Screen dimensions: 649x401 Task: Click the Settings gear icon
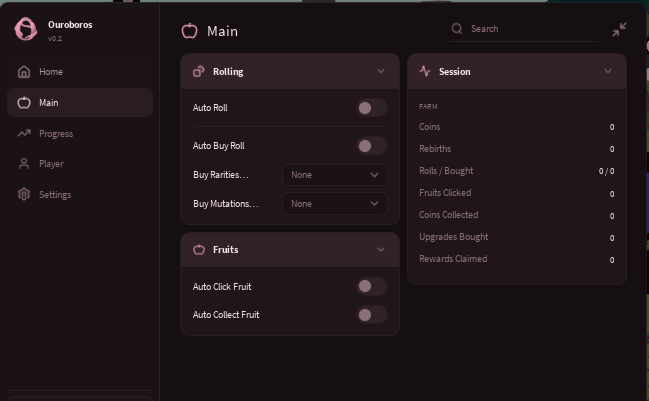(24, 194)
